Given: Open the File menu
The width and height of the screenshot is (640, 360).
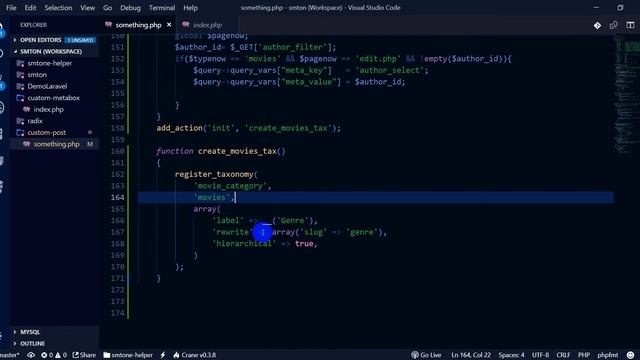Looking at the screenshot, I should coord(11,8).
